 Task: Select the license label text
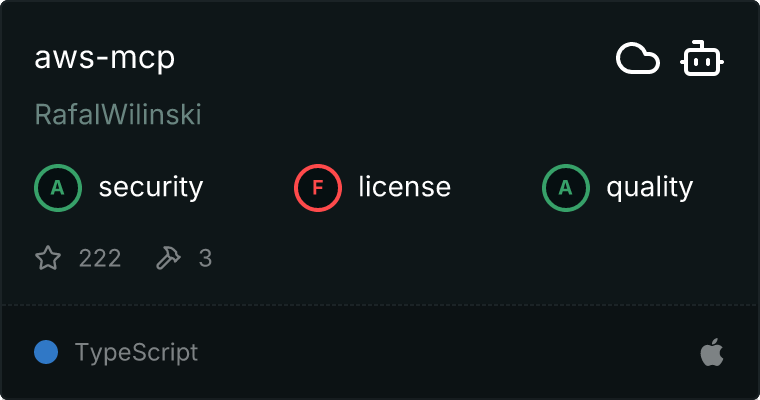point(404,187)
